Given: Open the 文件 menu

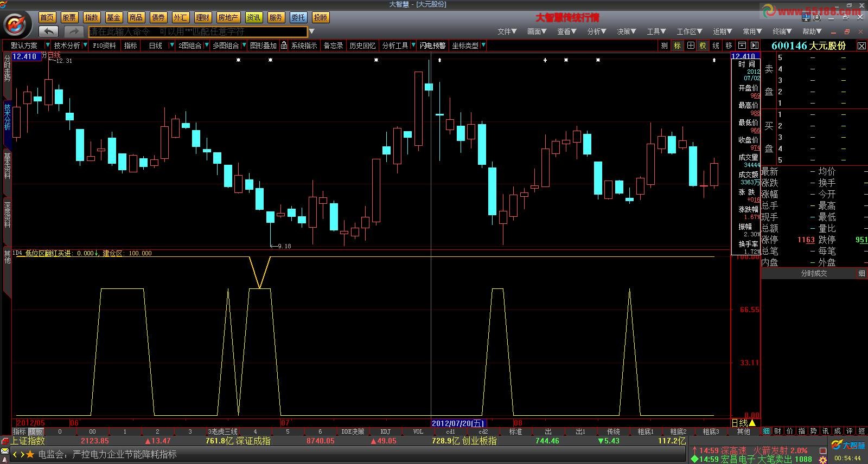Looking at the screenshot, I should (x=507, y=31).
